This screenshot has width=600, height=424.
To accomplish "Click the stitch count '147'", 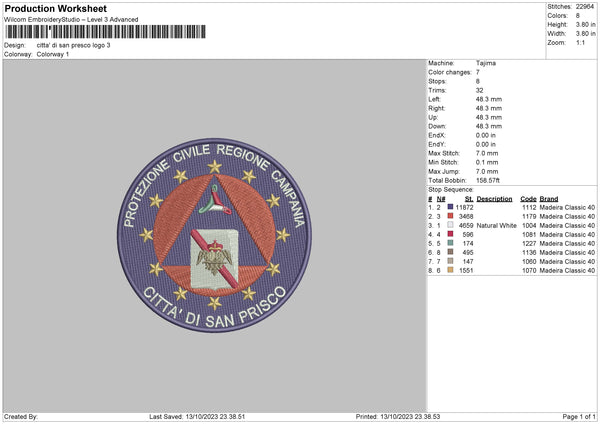I will tap(468, 261).
